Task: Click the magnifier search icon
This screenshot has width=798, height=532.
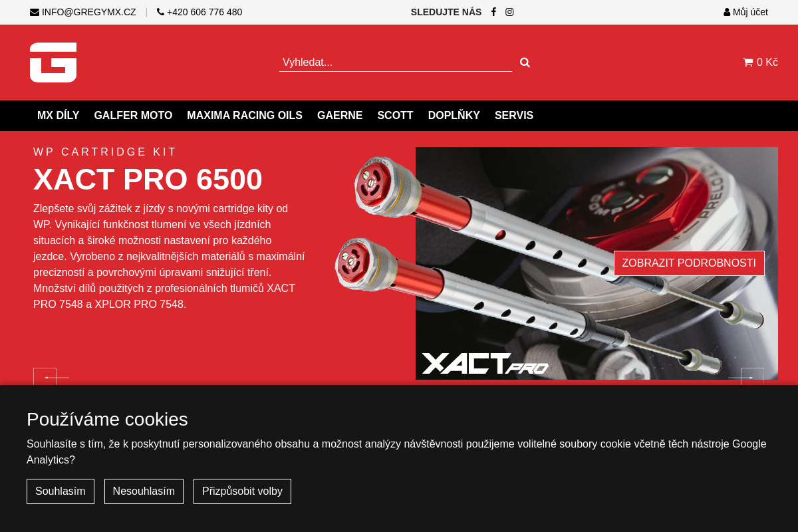Action: pos(525,63)
